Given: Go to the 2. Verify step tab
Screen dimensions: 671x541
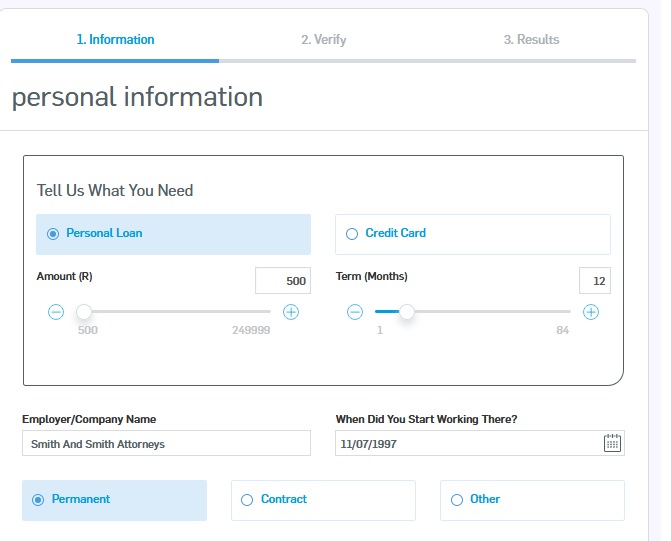Looking at the screenshot, I should (x=323, y=40).
